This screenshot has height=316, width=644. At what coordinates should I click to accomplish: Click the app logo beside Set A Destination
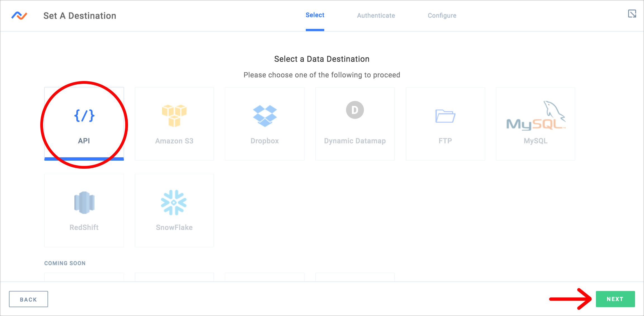[19, 16]
